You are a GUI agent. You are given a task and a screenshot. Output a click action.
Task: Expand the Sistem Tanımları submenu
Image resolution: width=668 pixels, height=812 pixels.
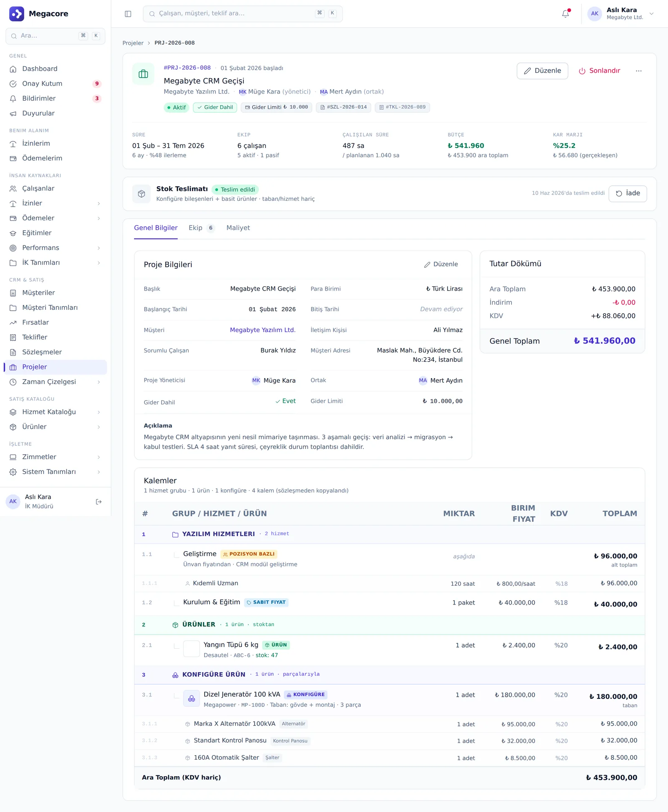coord(99,472)
